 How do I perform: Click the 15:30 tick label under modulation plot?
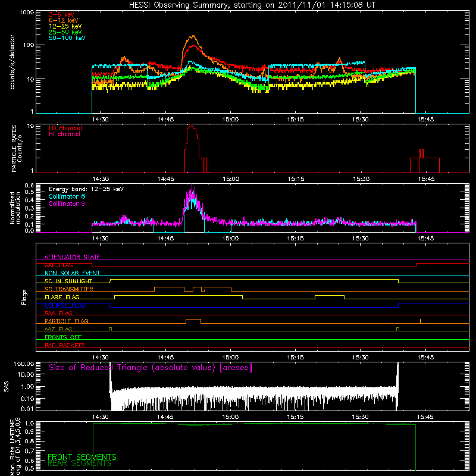[x=361, y=239]
